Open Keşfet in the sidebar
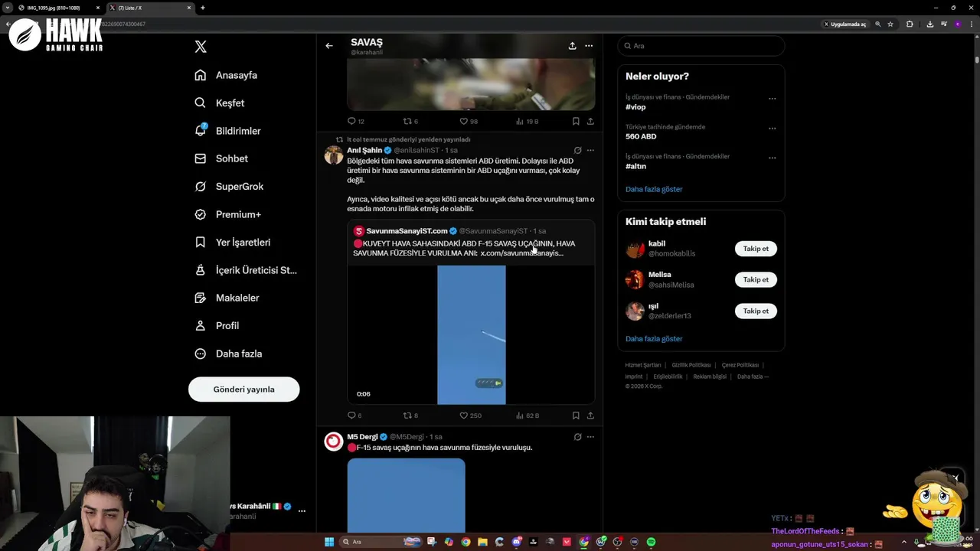The image size is (980, 551). coord(220,103)
